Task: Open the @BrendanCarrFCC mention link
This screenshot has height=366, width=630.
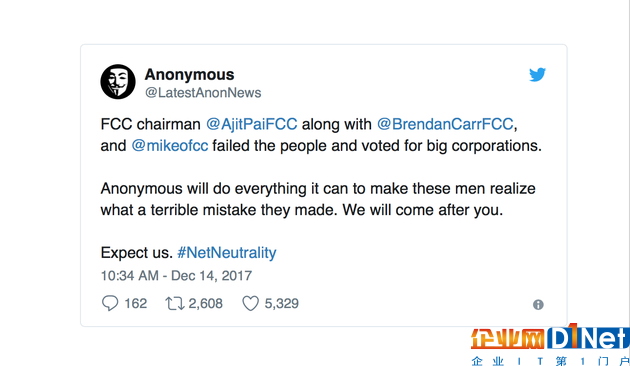Action: coord(445,124)
